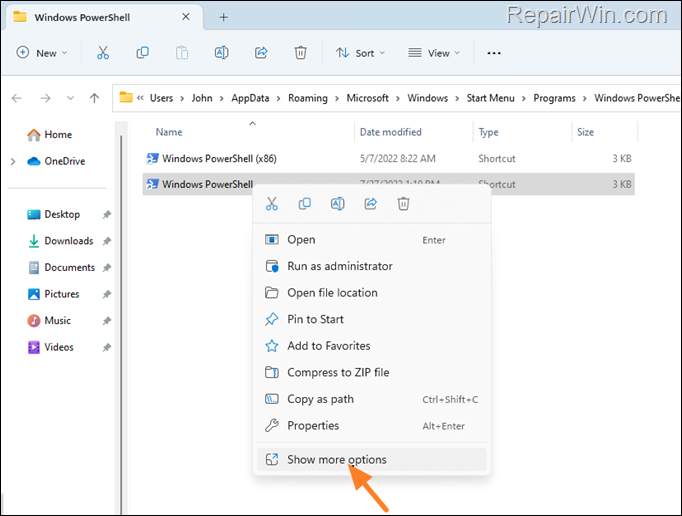Select Pin to Start
This screenshot has height=516, width=682.
click(x=372, y=319)
